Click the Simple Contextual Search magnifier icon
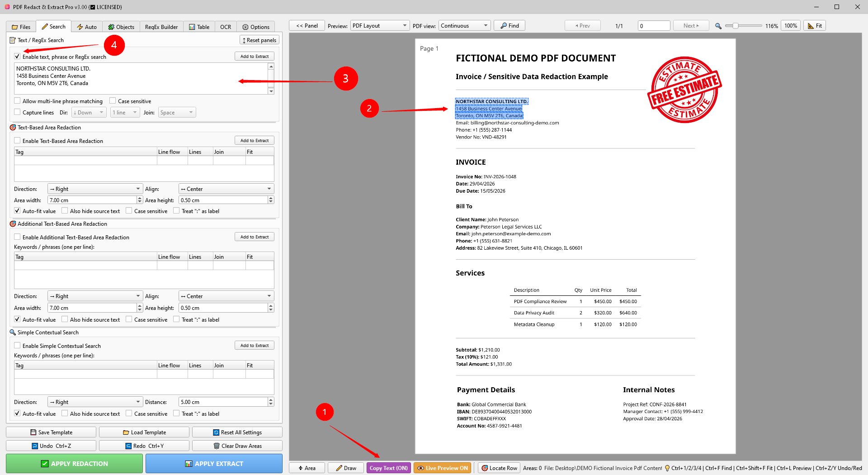The image size is (868, 475). point(13,332)
